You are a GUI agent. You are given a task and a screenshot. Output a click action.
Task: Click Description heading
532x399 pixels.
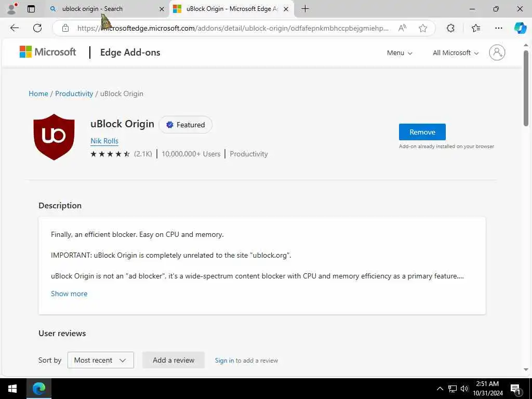60,206
